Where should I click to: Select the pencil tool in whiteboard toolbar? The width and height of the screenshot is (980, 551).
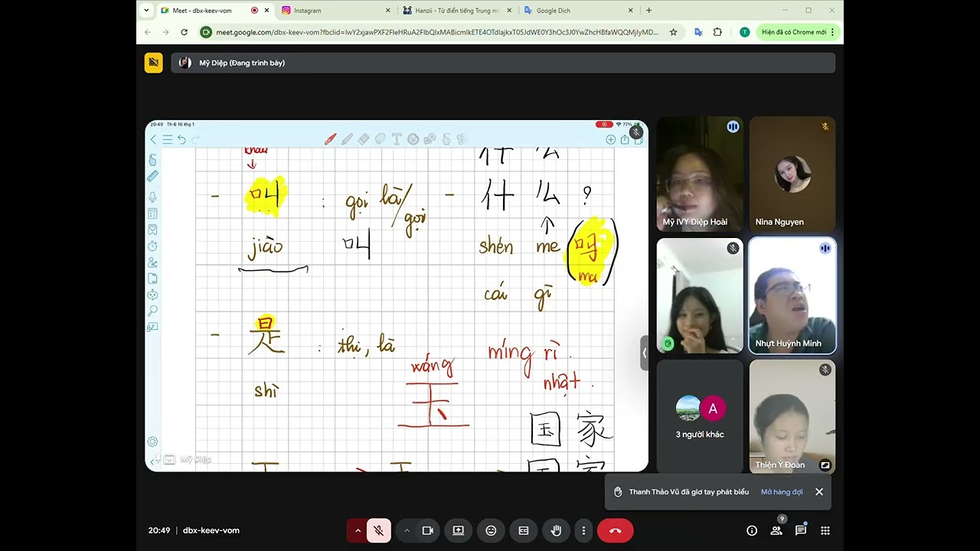tap(347, 139)
